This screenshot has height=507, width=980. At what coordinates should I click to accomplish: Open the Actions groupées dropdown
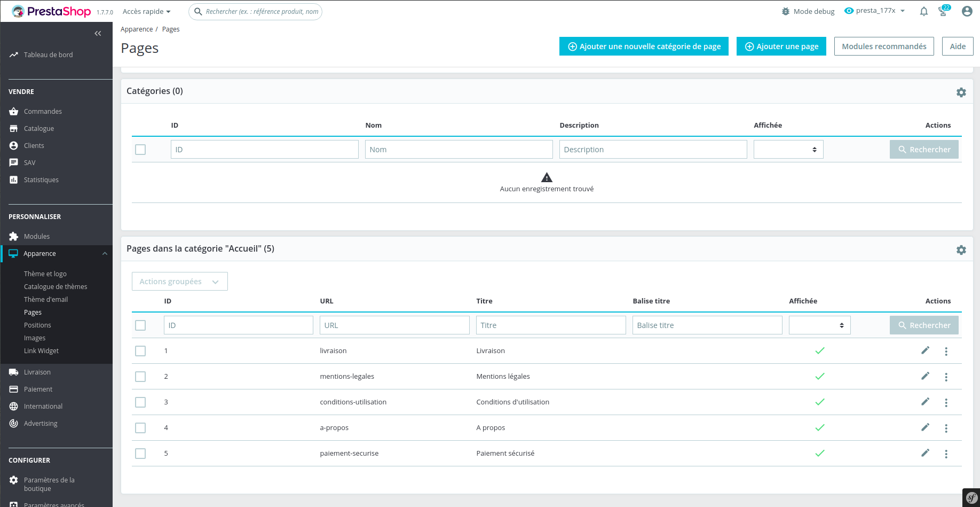pyautogui.click(x=179, y=281)
